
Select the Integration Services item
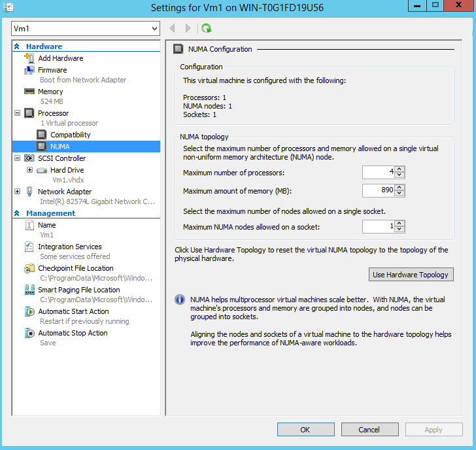70,247
